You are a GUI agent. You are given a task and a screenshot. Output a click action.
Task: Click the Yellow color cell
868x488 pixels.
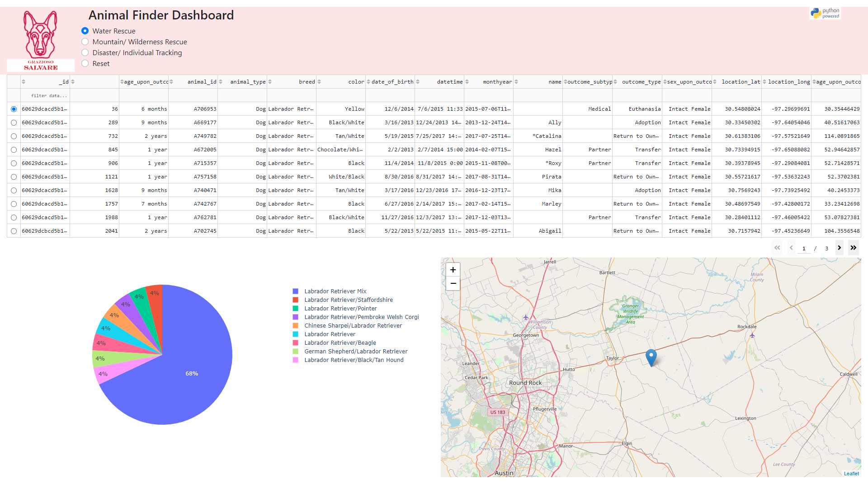(341, 109)
